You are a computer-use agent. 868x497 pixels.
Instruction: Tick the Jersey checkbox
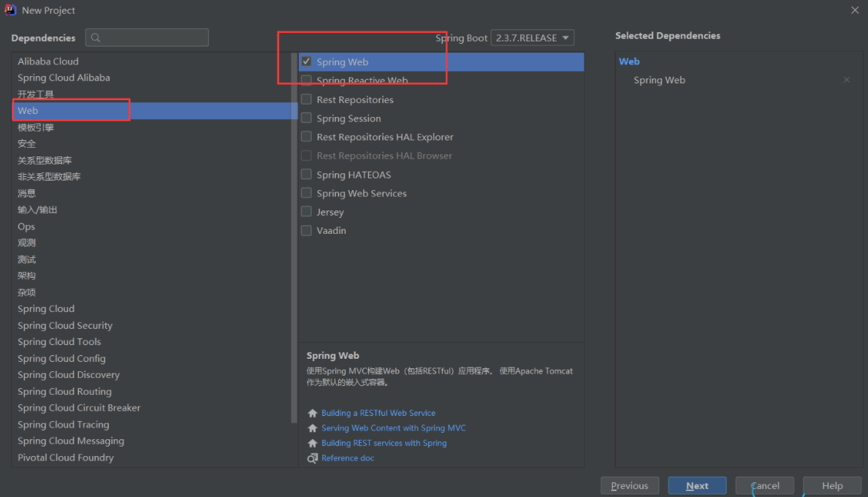tap(306, 212)
